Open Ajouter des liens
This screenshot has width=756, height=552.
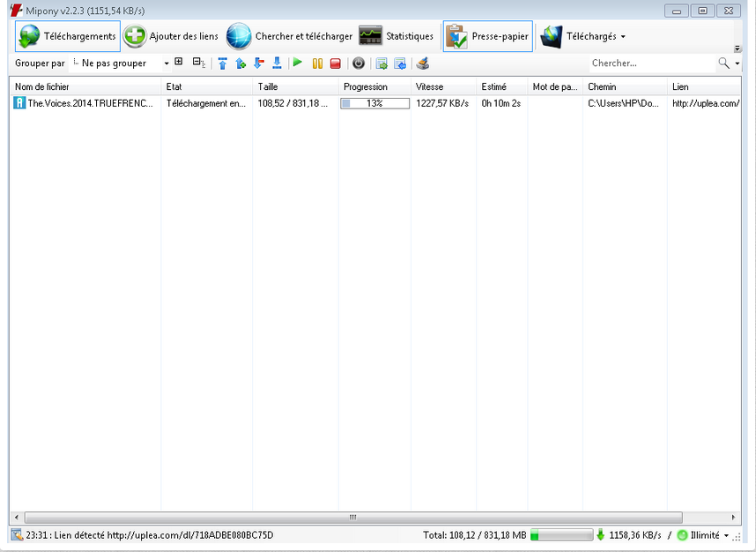pos(171,36)
